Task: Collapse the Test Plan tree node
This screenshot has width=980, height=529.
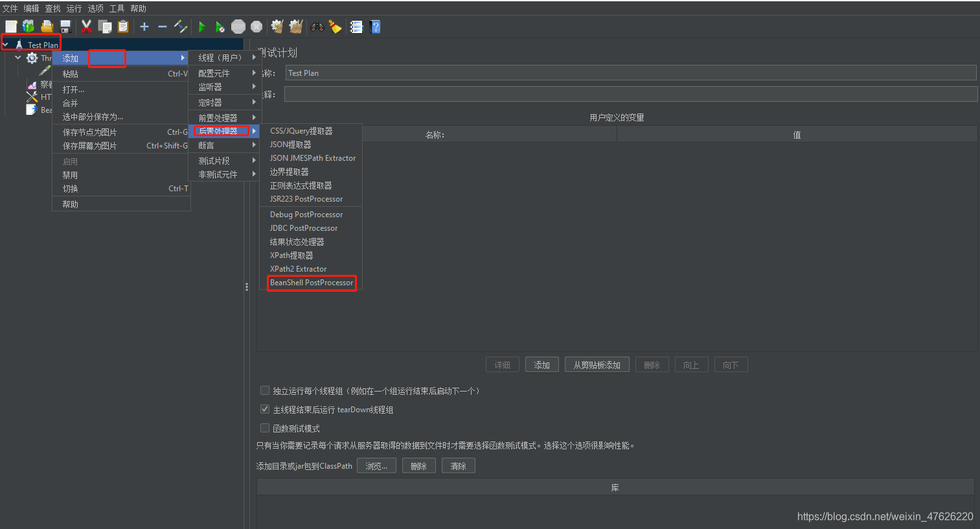Action: 5,45
